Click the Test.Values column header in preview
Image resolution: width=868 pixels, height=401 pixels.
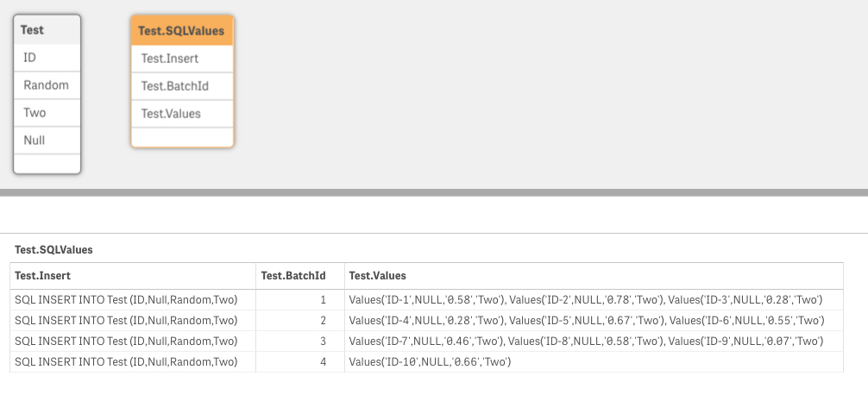[594, 275]
